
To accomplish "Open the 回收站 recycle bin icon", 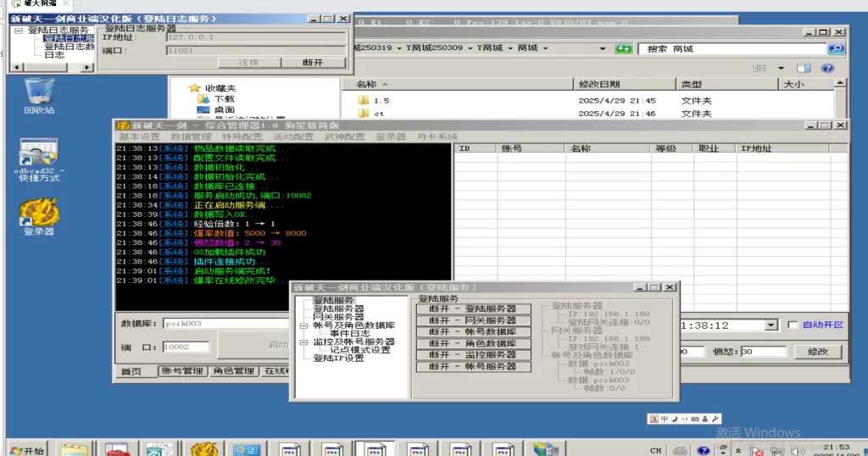I will pyautogui.click(x=38, y=92).
